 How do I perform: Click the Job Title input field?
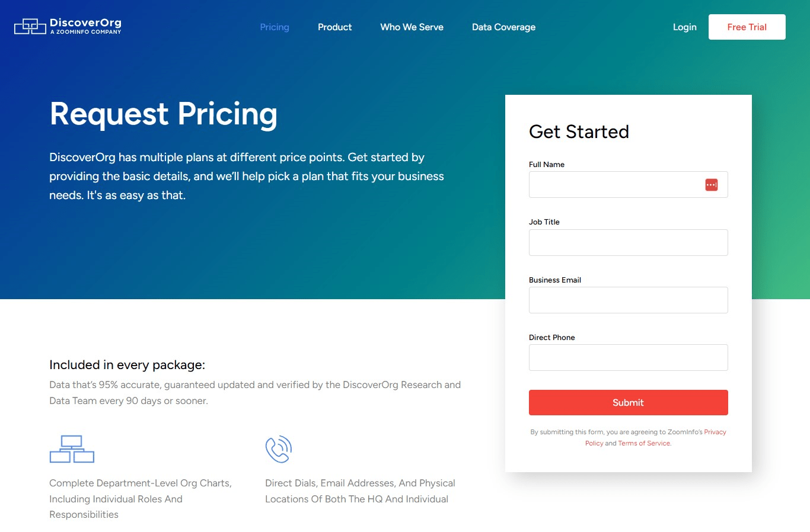(628, 242)
